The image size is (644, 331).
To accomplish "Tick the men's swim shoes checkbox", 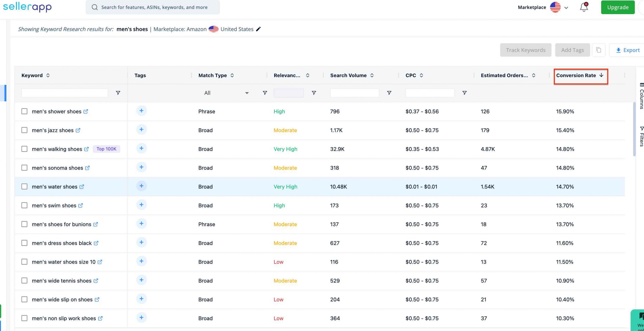I will (24, 206).
